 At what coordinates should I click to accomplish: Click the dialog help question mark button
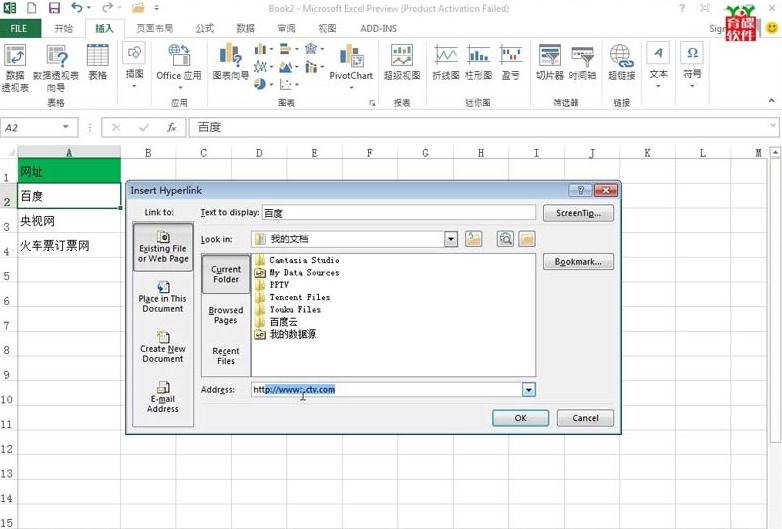click(581, 190)
